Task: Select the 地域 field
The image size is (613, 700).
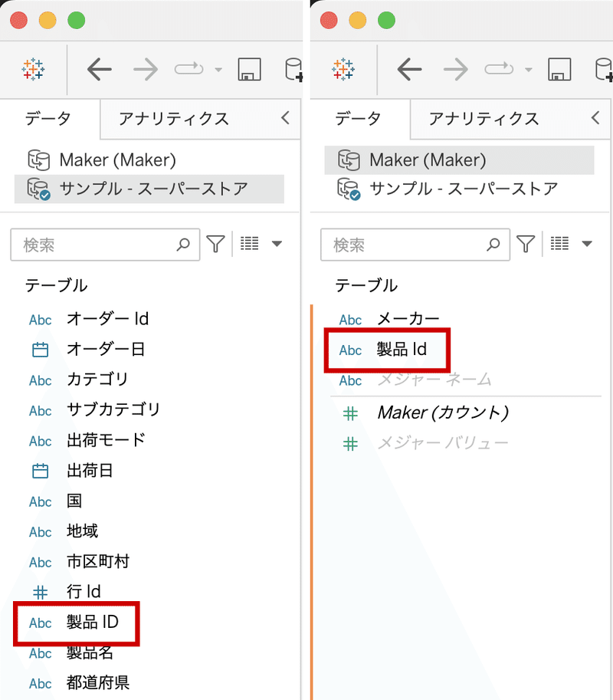Action: 82,531
